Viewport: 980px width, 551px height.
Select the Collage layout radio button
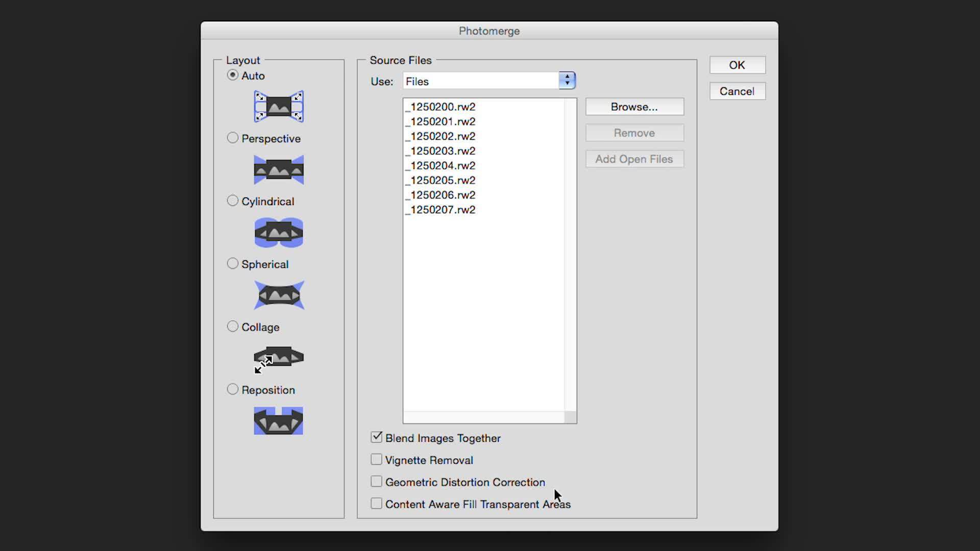click(233, 326)
